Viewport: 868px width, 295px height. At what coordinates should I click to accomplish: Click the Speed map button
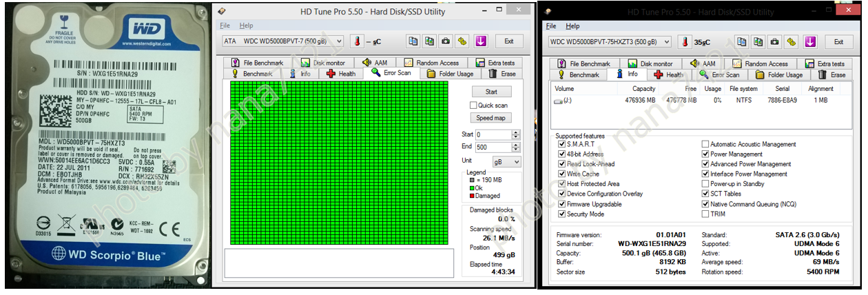(492, 118)
